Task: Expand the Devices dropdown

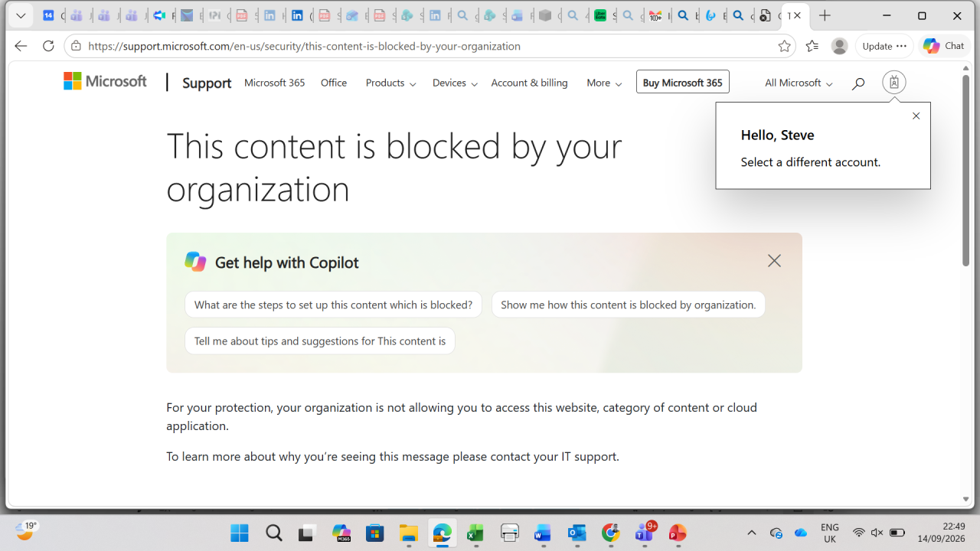Action: (455, 83)
